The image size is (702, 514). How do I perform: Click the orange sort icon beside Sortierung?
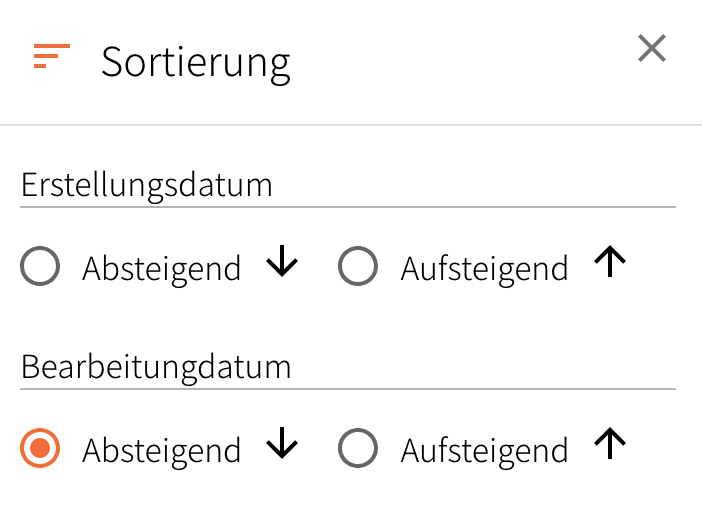click(x=52, y=57)
